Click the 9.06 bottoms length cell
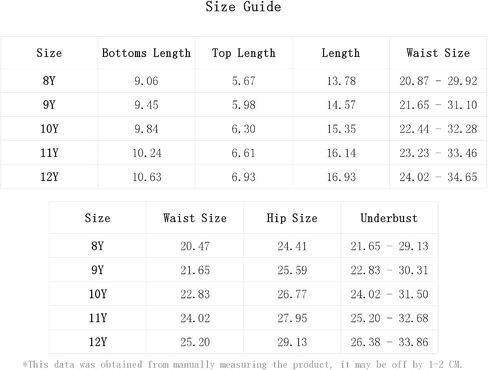This screenshot has width=488, height=370. [x=146, y=81]
